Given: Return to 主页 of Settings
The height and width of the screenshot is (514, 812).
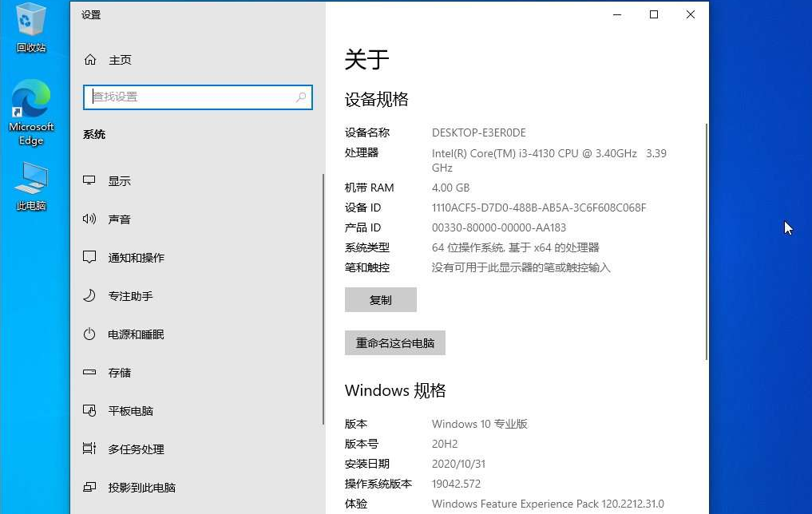Looking at the screenshot, I should coord(120,60).
